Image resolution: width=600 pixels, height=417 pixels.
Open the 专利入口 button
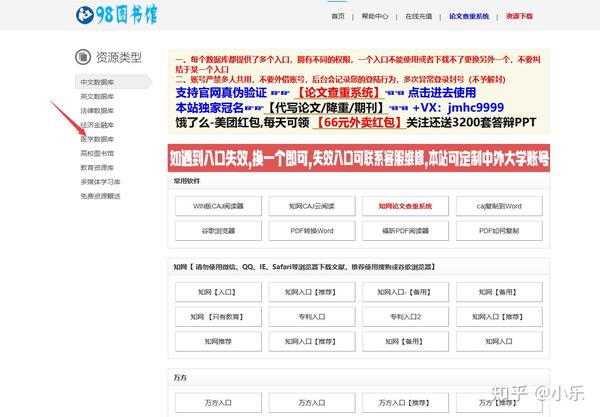click(312, 317)
